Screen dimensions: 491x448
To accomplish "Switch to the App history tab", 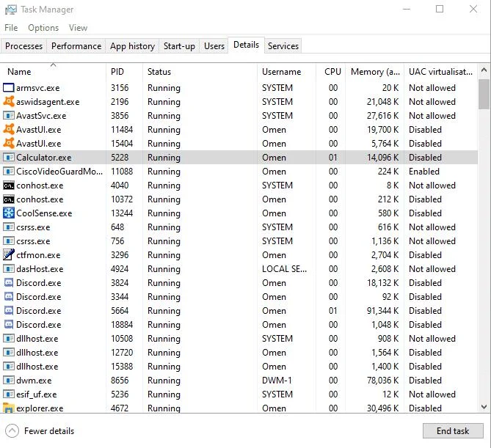I will coord(132,46).
